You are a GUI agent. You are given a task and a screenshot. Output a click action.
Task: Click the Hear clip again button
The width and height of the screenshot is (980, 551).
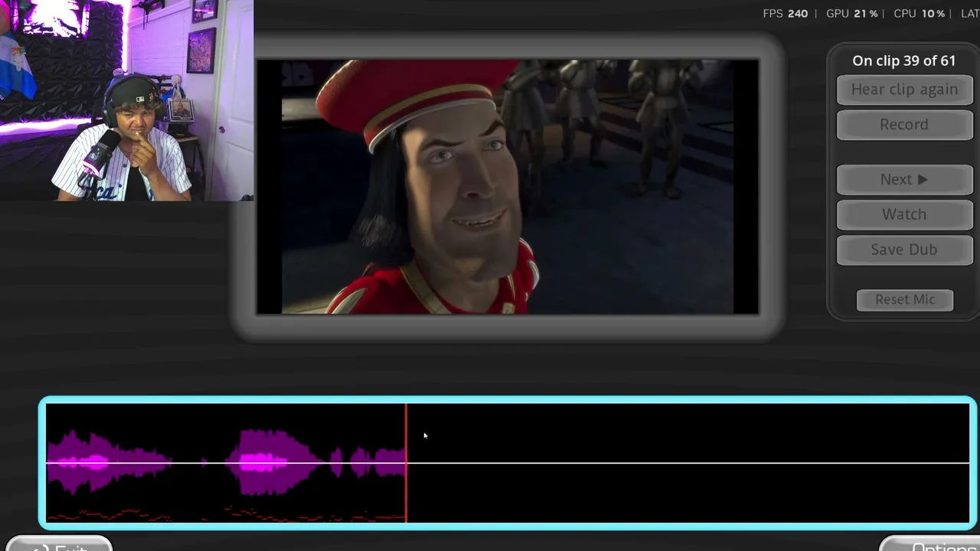click(x=904, y=90)
